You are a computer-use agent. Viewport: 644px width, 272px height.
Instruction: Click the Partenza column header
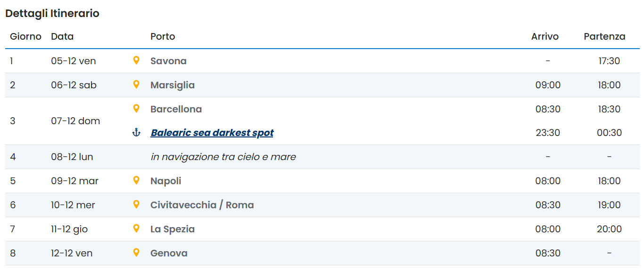pos(604,36)
